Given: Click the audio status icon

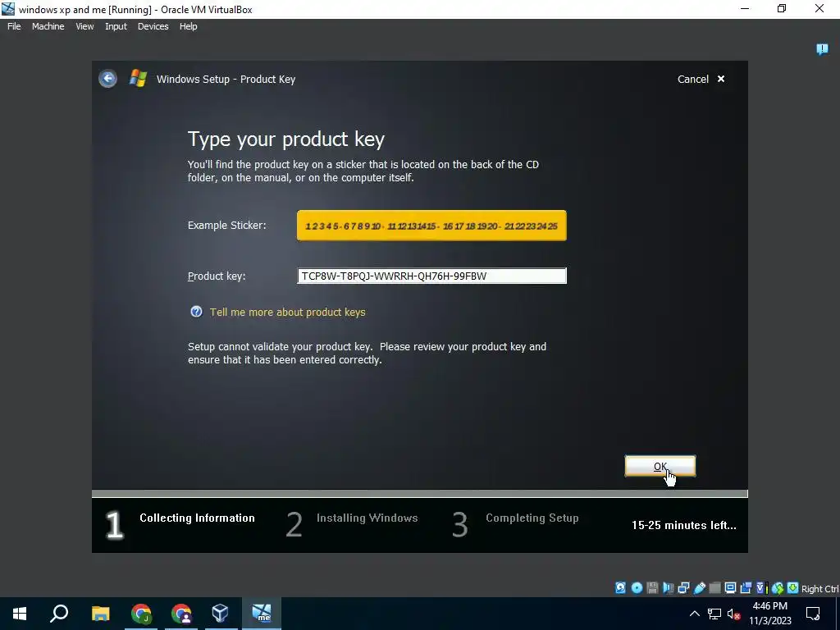Looking at the screenshot, I should 669,588.
